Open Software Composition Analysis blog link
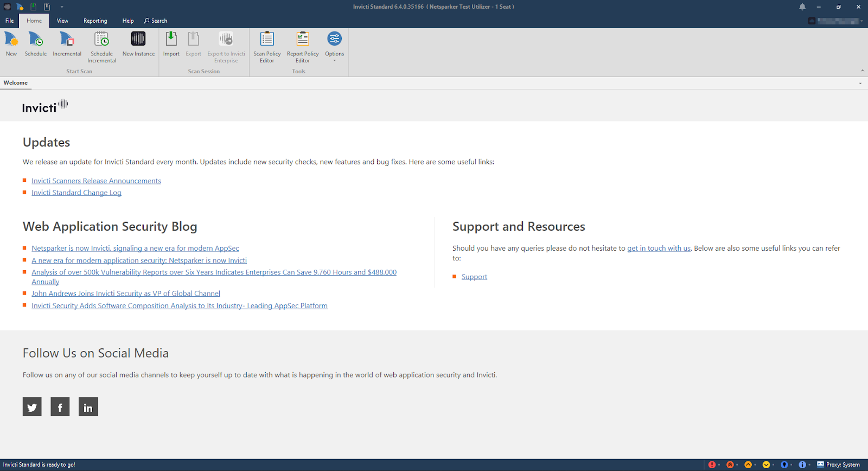 180,305
